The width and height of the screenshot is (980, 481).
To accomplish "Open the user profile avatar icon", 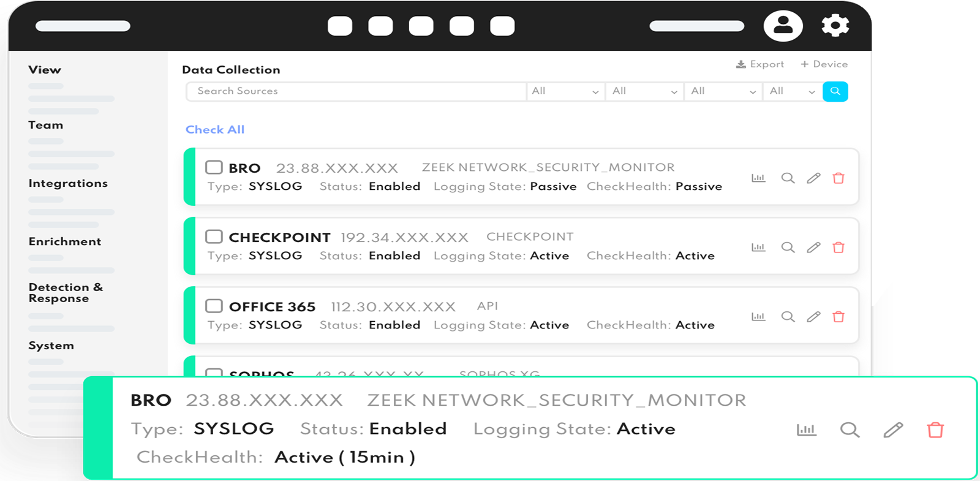I will point(783,26).
